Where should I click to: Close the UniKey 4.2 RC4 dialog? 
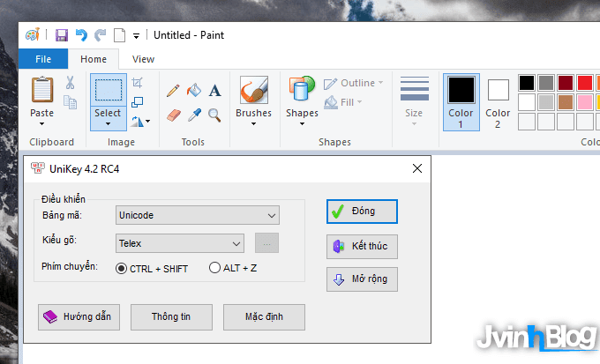pos(417,168)
